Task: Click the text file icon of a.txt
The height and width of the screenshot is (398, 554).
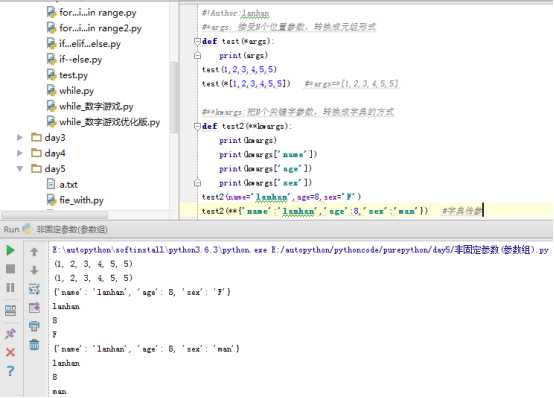Action: click(x=51, y=184)
